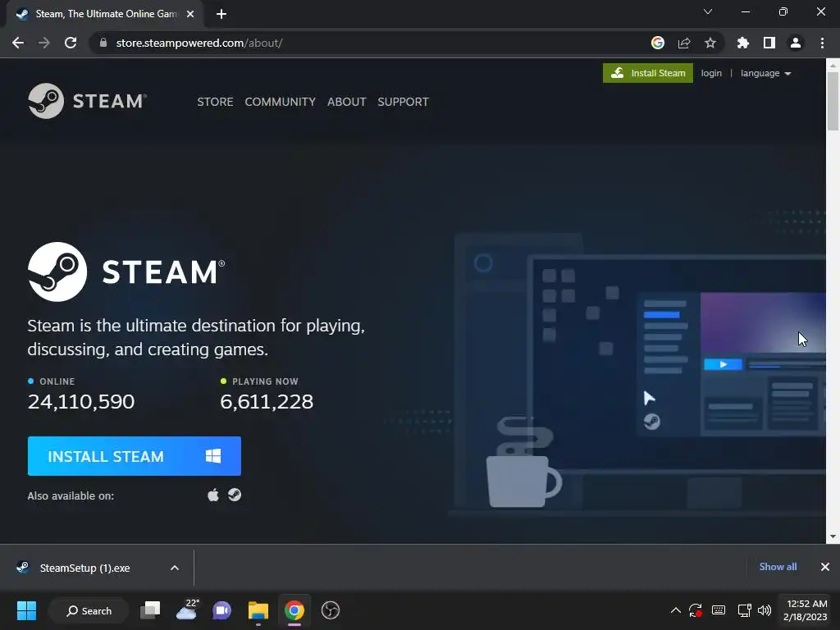The height and width of the screenshot is (630, 840).
Task: Click the page vertical scrollbar thumb
Action: (x=833, y=101)
